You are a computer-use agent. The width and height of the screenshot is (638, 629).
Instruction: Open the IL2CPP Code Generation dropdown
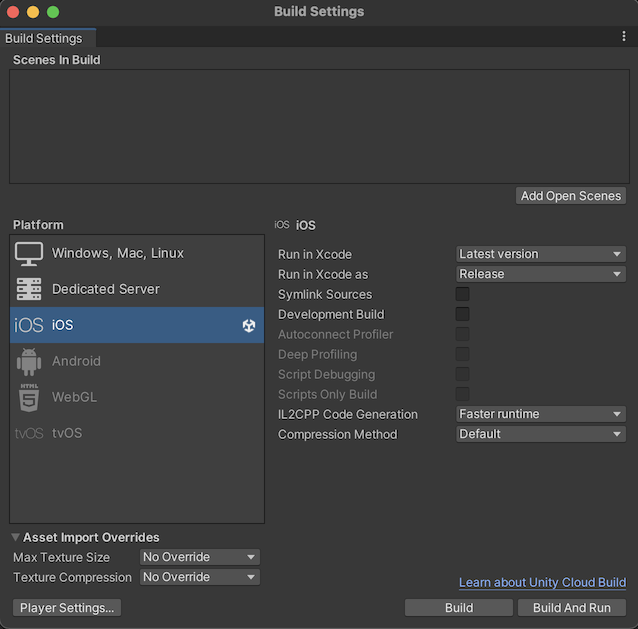pyautogui.click(x=541, y=414)
